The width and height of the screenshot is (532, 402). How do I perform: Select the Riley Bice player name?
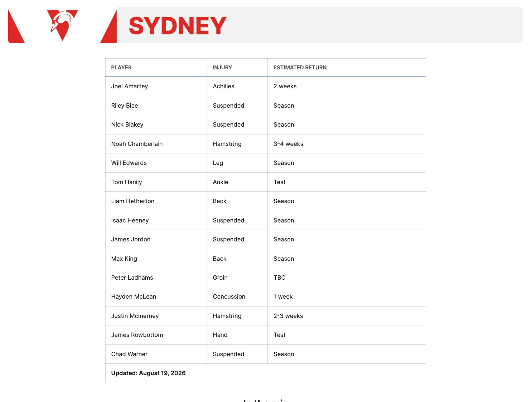(125, 106)
